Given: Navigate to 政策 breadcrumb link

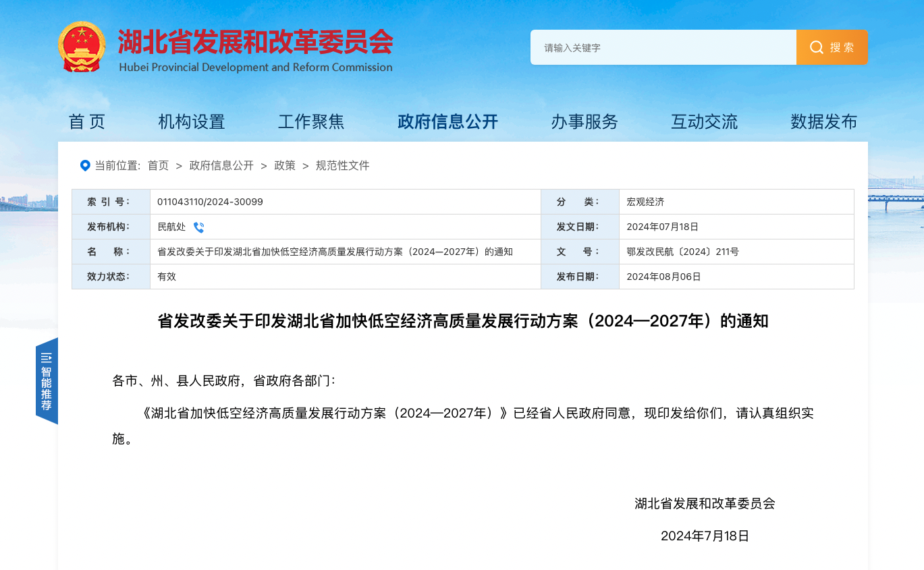Looking at the screenshot, I should click(x=285, y=165).
